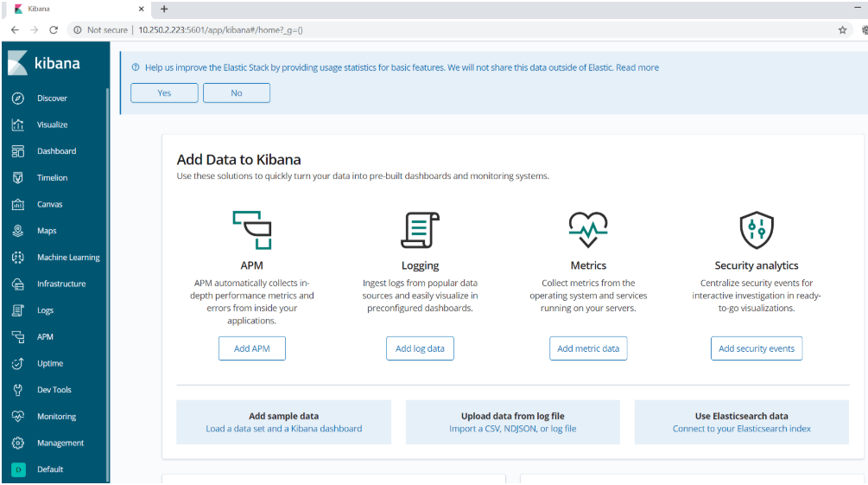Open Connect to your Elasticsearch index
Image resolution: width=868 pixels, height=485 pixels.
point(742,429)
